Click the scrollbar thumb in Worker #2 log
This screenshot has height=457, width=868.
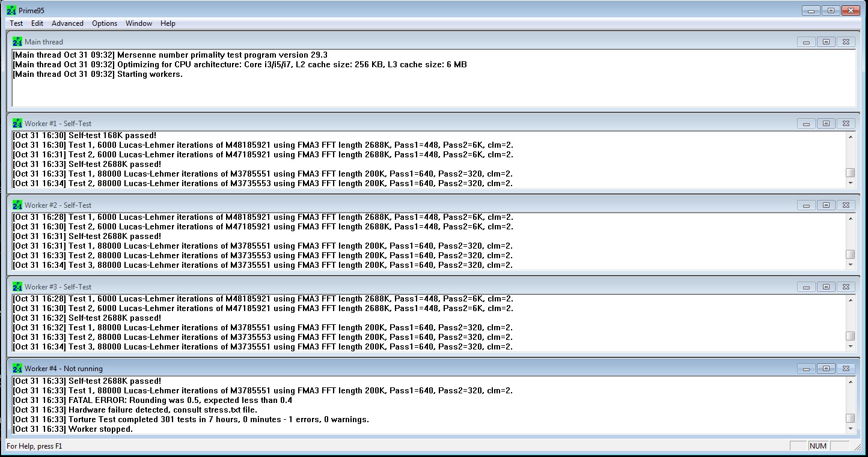(x=851, y=255)
